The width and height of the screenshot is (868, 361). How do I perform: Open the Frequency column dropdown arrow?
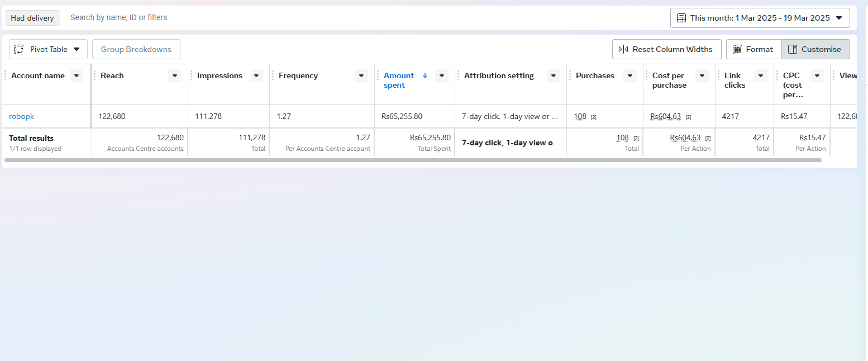[361, 75]
